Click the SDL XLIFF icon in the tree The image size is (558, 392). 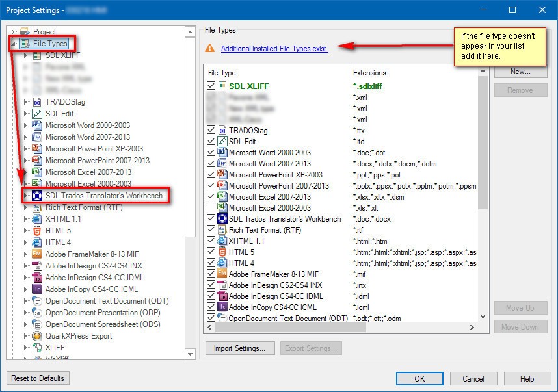[36, 55]
